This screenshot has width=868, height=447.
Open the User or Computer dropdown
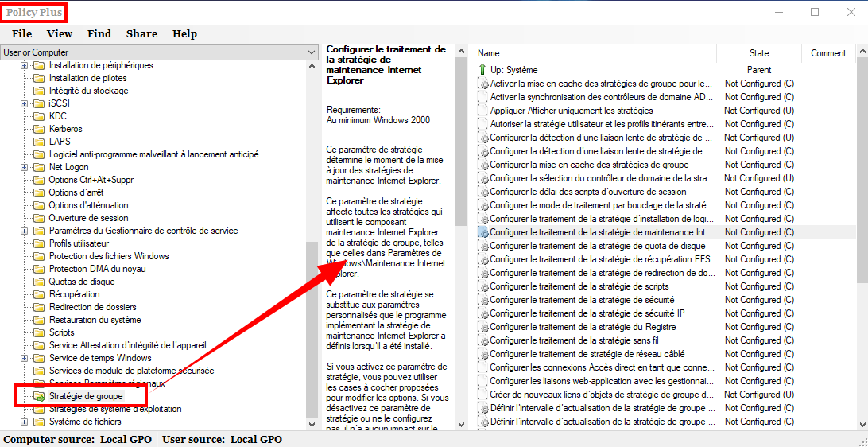pos(160,52)
